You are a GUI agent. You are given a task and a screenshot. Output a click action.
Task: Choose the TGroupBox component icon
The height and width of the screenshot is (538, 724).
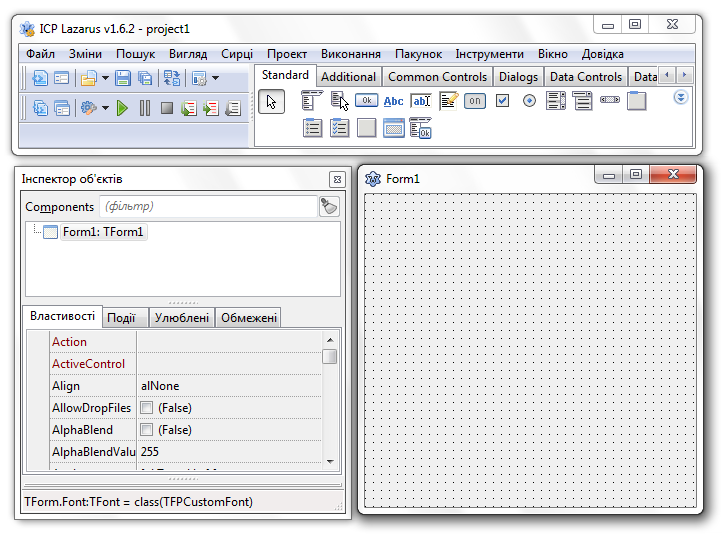coord(636,101)
